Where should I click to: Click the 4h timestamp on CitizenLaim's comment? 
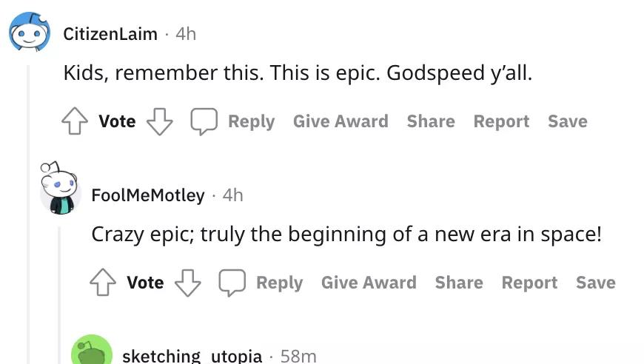pos(186,33)
